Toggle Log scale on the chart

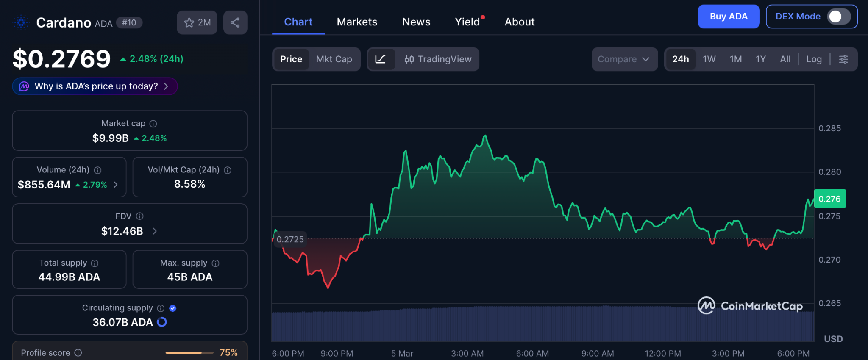[814, 59]
